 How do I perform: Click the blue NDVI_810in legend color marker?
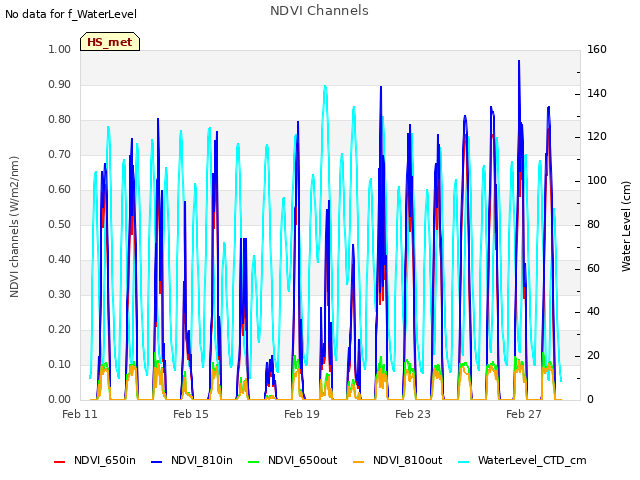point(157,462)
